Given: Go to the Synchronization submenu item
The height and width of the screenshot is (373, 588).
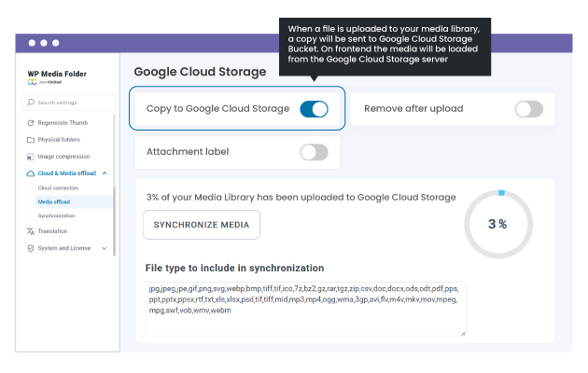Looking at the screenshot, I should 55,215.
